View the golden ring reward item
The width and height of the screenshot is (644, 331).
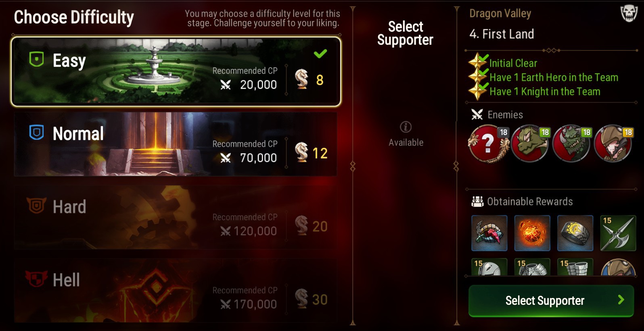pyautogui.click(x=575, y=233)
